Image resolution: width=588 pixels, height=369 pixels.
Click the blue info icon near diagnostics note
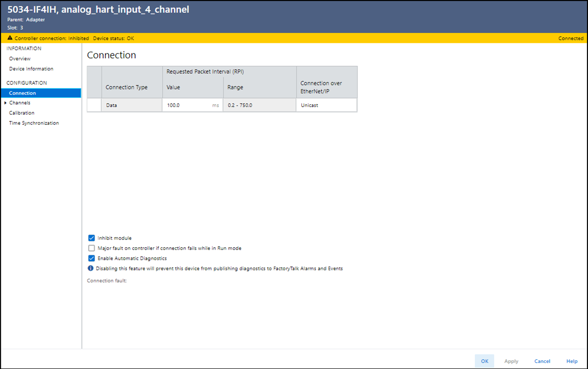[90, 268]
